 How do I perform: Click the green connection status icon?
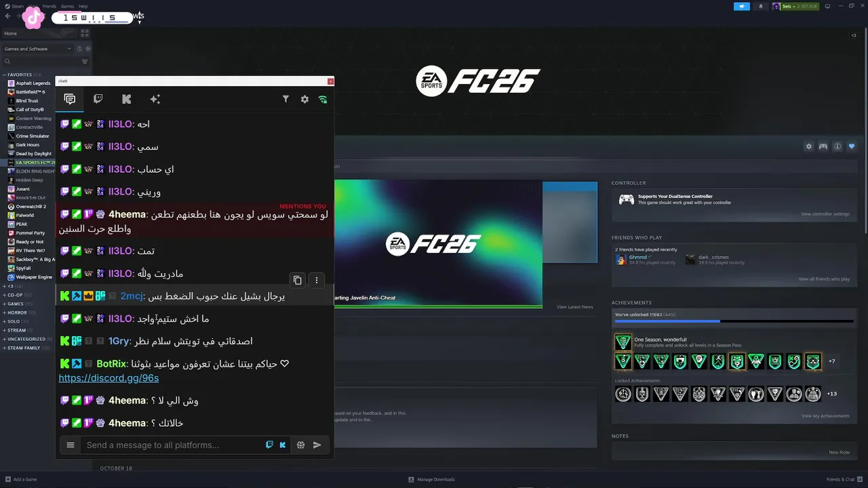323,99
